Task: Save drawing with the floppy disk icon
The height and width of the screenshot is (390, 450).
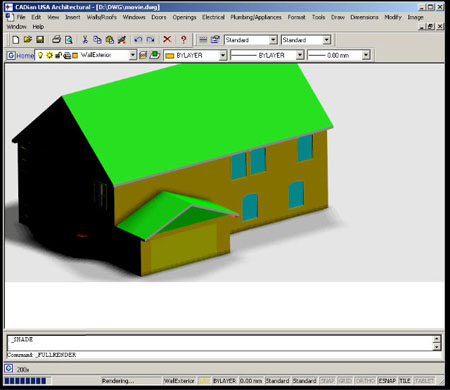Action: tap(40, 40)
